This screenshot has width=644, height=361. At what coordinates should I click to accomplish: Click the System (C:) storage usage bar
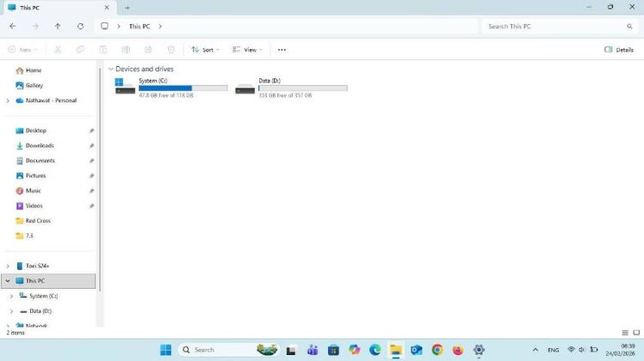tap(183, 87)
